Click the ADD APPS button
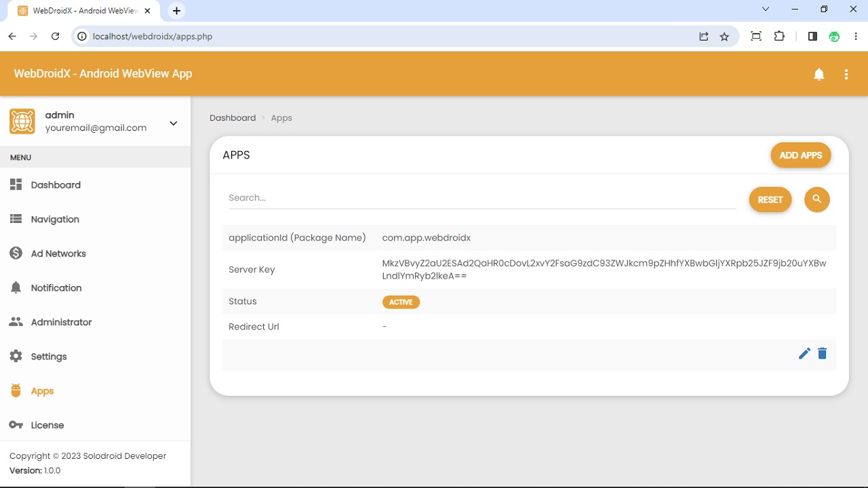The width and height of the screenshot is (868, 488). click(801, 155)
